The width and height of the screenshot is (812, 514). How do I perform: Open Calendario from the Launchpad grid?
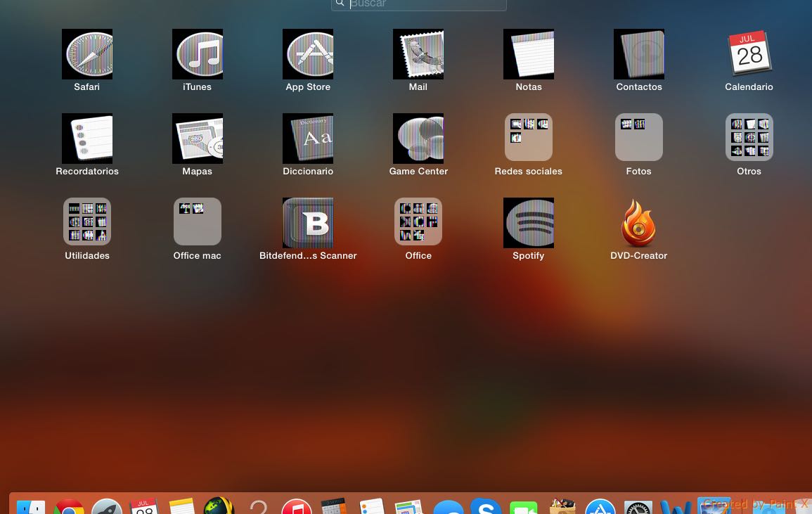click(749, 54)
